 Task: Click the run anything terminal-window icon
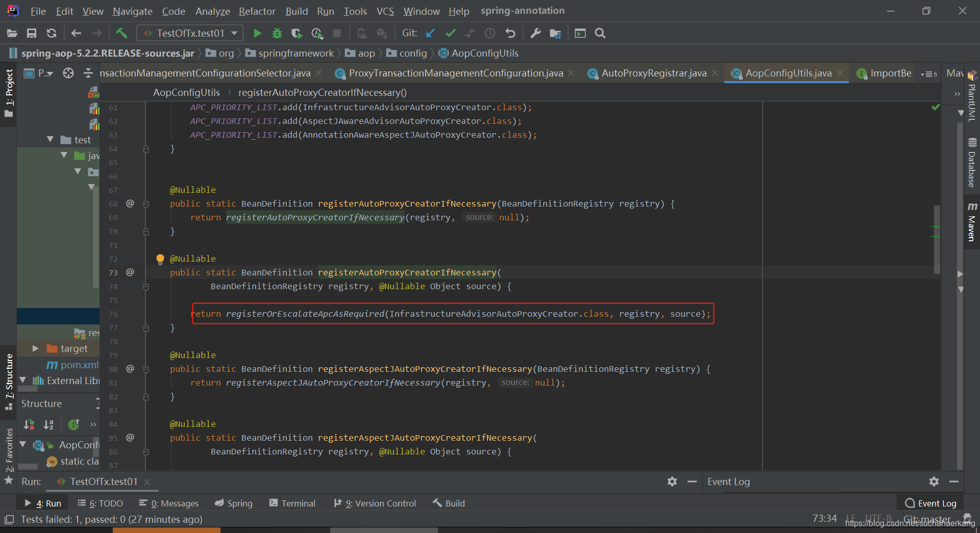[580, 33]
